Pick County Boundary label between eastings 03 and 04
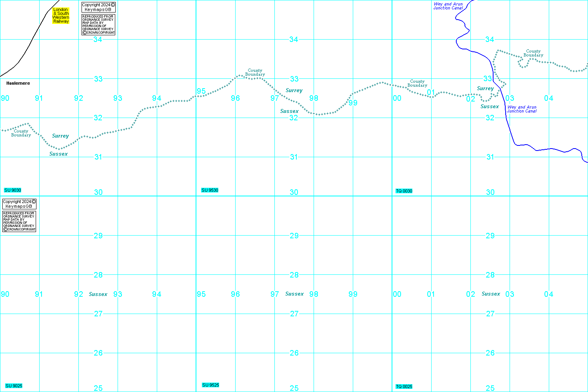588x392 pixels. point(533,53)
